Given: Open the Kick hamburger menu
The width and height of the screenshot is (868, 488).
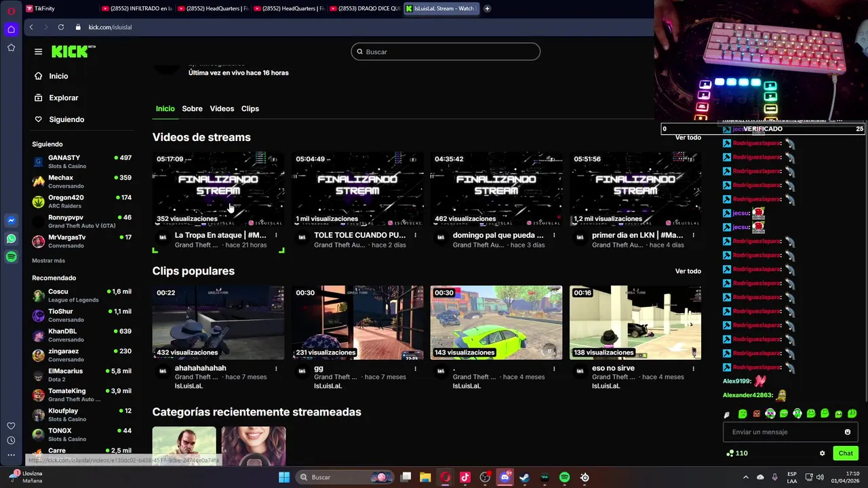Looking at the screenshot, I should pyautogui.click(x=38, y=52).
